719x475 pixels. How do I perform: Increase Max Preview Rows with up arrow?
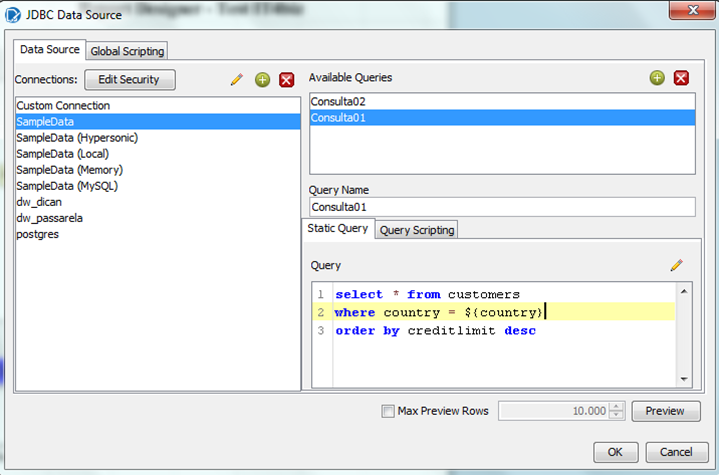tap(616, 406)
